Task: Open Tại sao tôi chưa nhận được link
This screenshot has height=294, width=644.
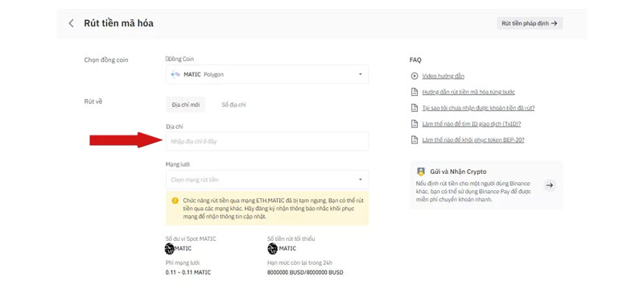Action: (x=478, y=108)
